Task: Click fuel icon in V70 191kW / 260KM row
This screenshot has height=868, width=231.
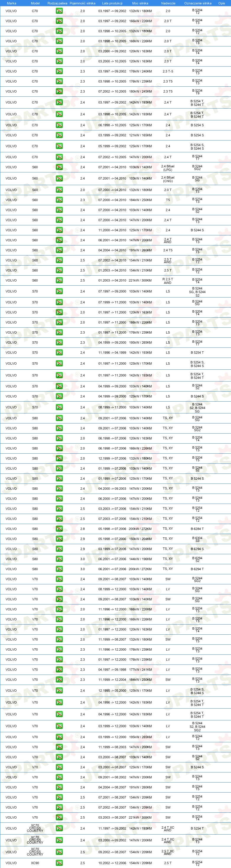Action: pos(59,787)
